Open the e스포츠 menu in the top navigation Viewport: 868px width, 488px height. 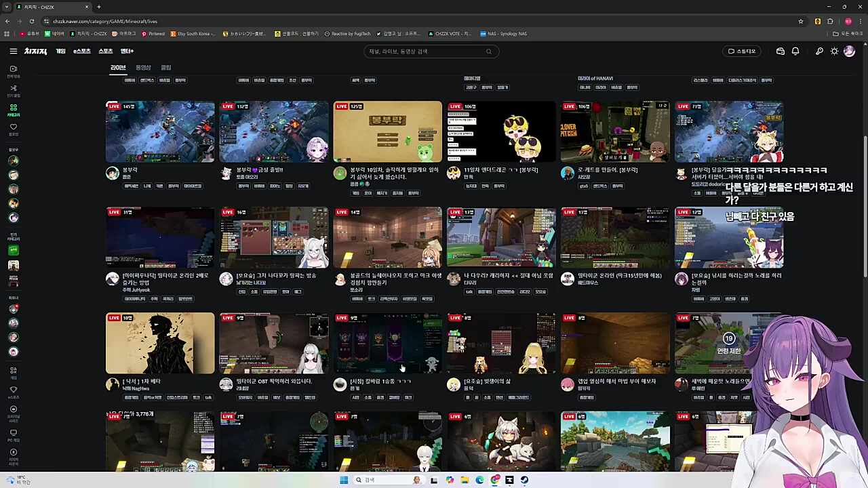82,52
